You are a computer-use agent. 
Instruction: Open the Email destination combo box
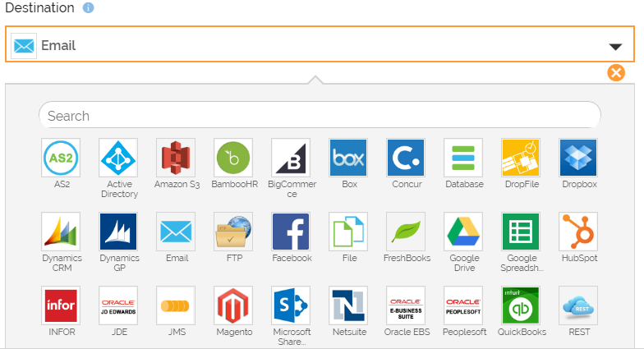tap(320, 46)
